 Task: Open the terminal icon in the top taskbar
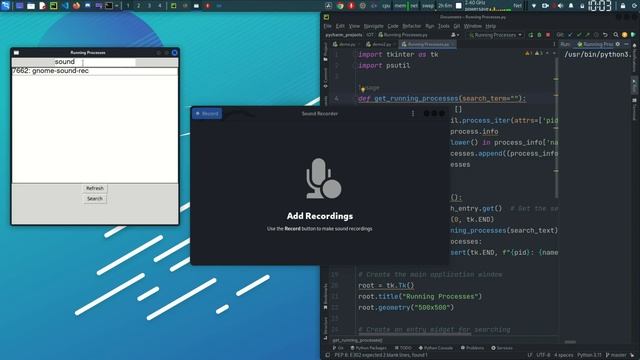(109, 6)
